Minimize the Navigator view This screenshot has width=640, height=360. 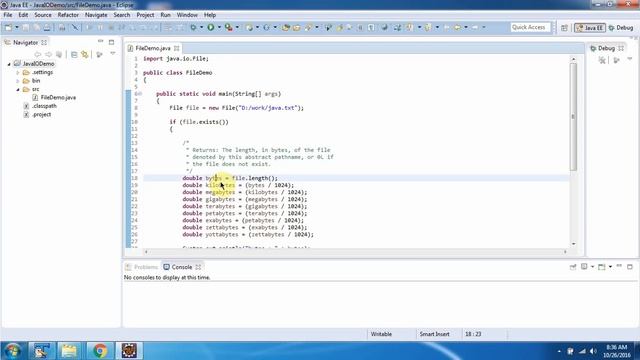tap(100, 42)
